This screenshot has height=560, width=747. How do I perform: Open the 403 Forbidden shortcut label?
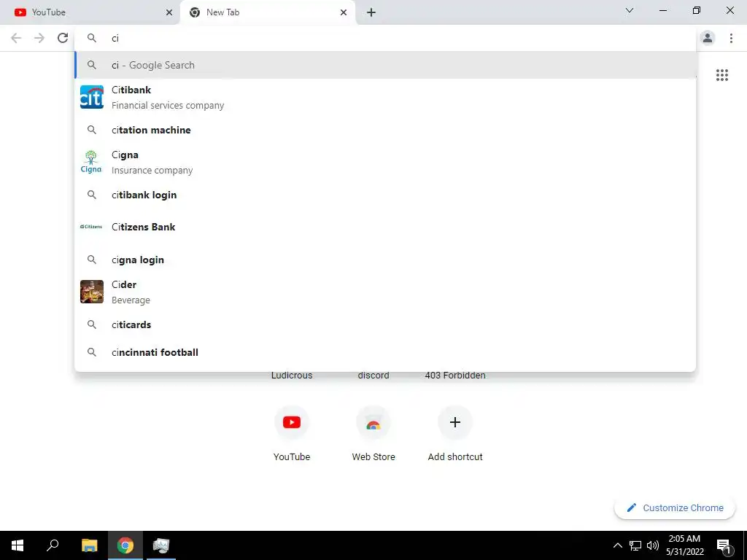pos(455,376)
